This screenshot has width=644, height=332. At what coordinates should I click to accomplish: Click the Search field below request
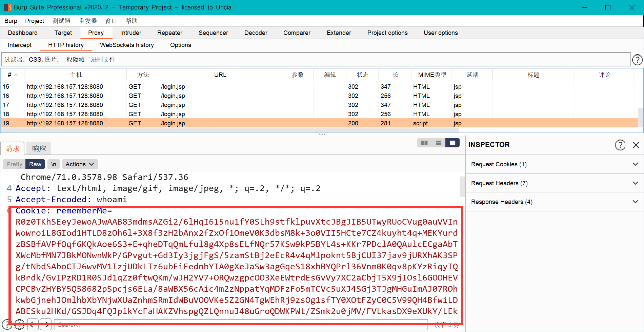(241, 325)
